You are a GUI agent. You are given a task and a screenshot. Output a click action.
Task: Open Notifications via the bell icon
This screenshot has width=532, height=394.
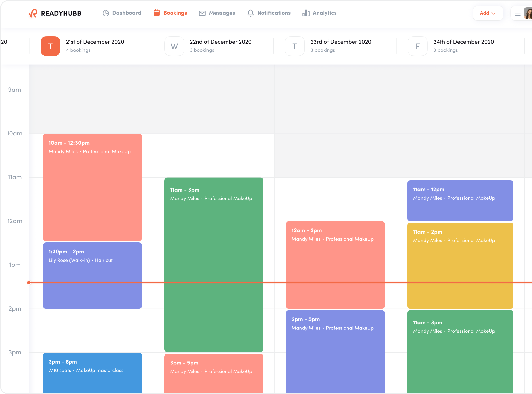pos(250,13)
